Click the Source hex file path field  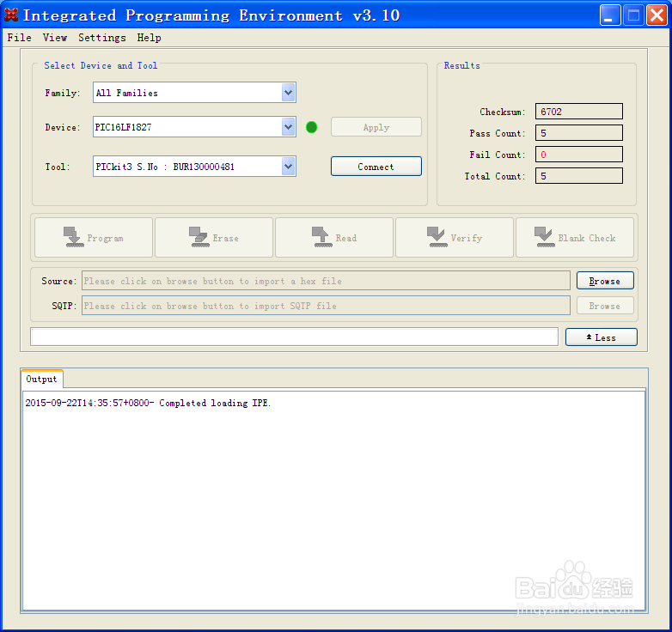326,281
